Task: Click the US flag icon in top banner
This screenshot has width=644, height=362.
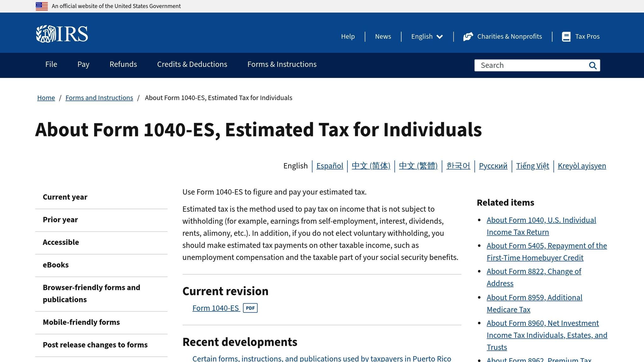Action: click(x=42, y=6)
